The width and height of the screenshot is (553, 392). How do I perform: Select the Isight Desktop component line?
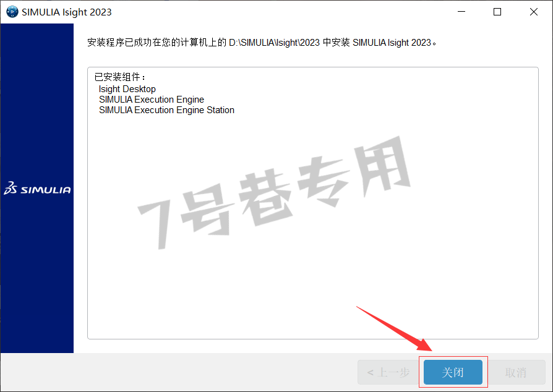click(x=127, y=89)
